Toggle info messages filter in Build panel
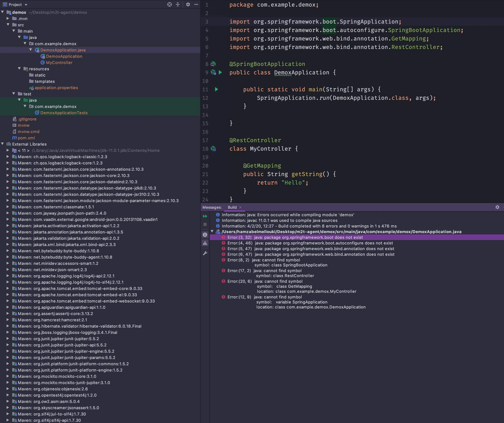The image size is (504, 423). tap(205, 235)
